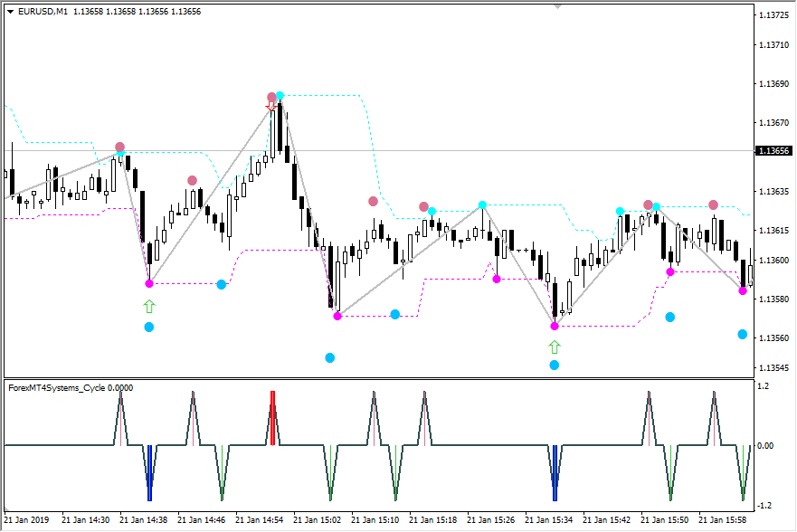797x532 pixels.
Task: Click the 0.00 level on indicator scale
Action: [x=766, y=445]
